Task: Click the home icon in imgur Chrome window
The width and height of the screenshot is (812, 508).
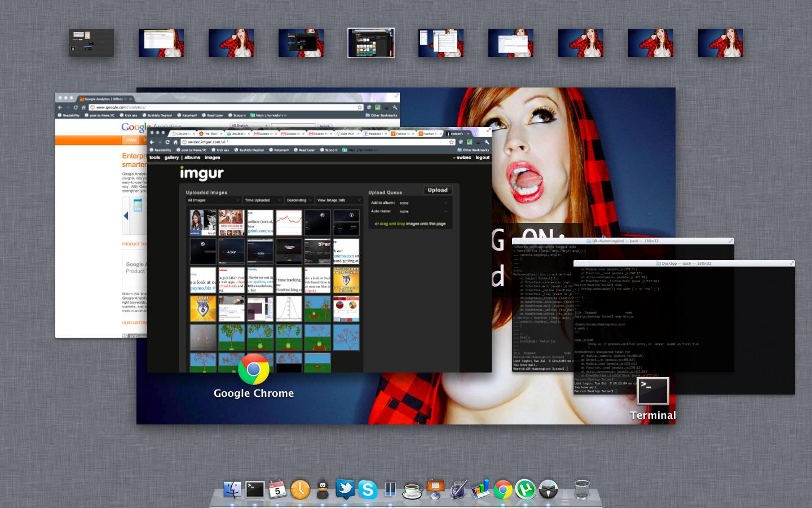Action: pyautogui.click(x=175, y=142)
